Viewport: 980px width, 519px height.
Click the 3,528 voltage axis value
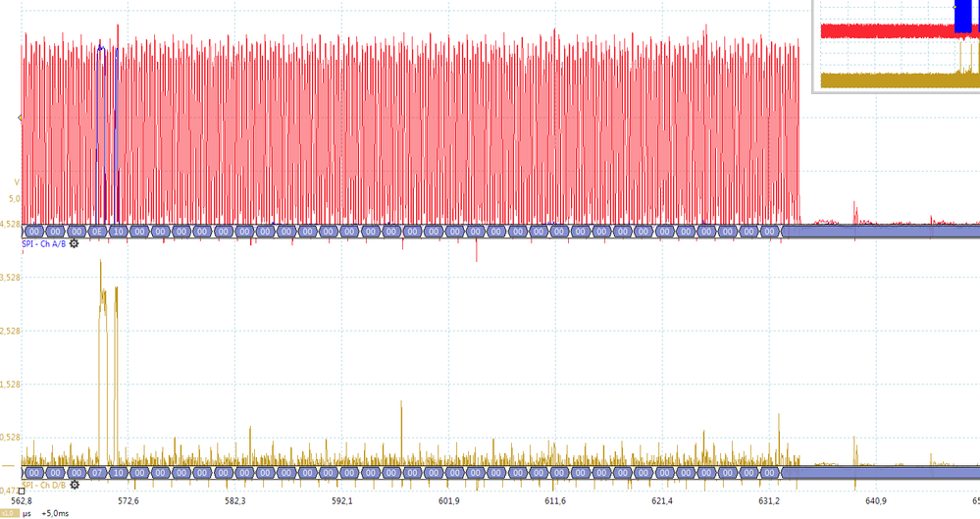tap(10, 277)
